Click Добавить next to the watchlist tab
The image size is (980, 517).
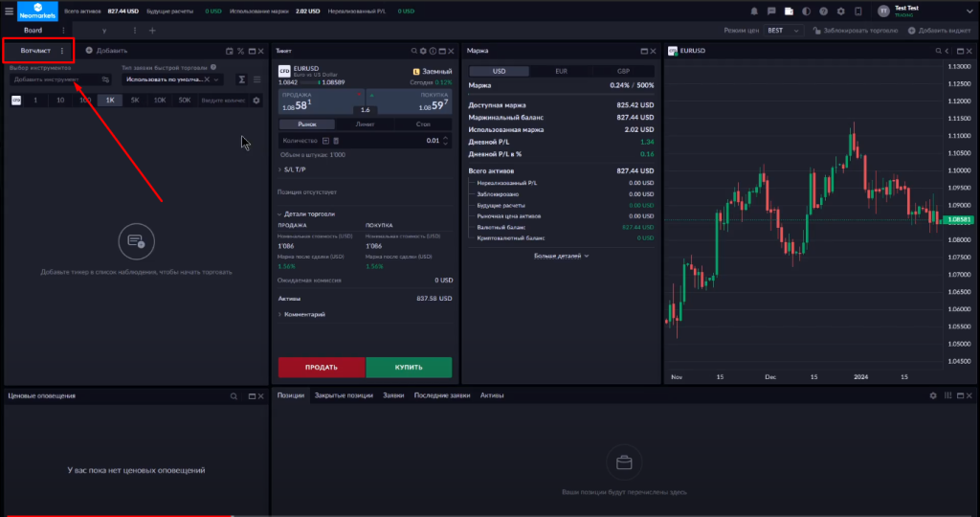pyautogui.click(x=106, y=51)
